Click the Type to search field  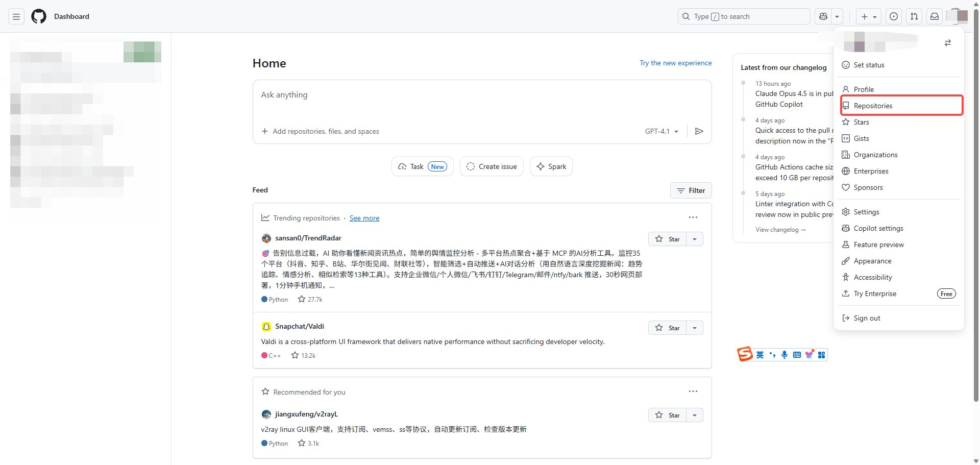(744, 16)
